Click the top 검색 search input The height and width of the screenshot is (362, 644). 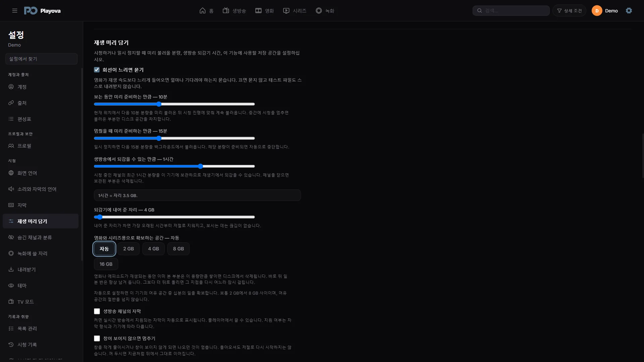click(x=511, y=11)
